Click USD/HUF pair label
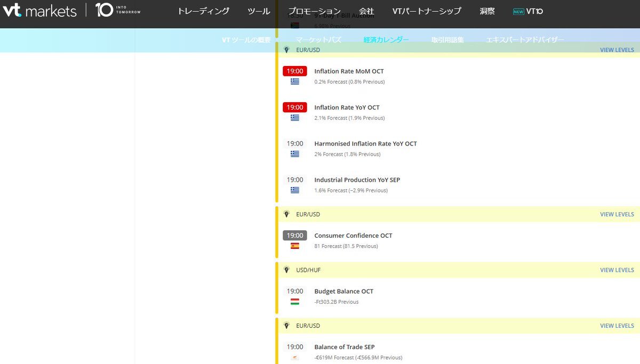 (x=308, y=270)
